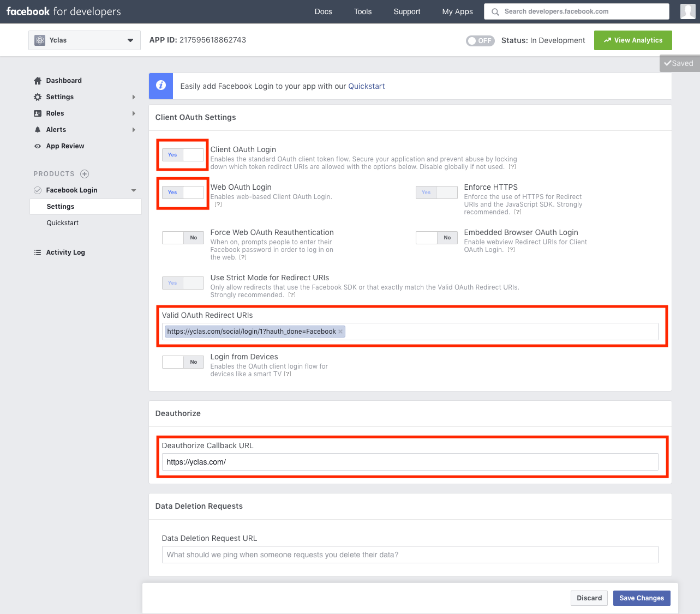Click the Dashboard home icon

38,81
